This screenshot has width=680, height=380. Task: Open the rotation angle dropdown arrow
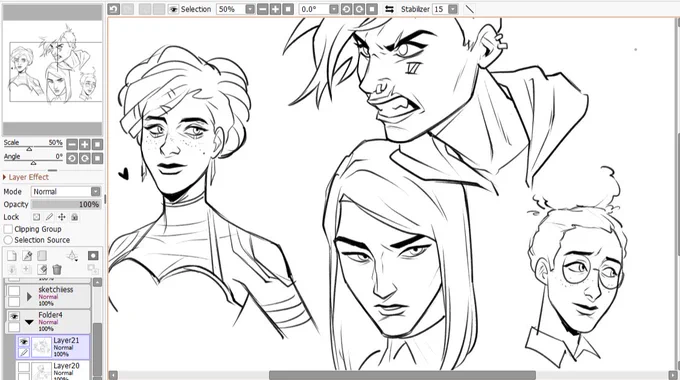333,9
